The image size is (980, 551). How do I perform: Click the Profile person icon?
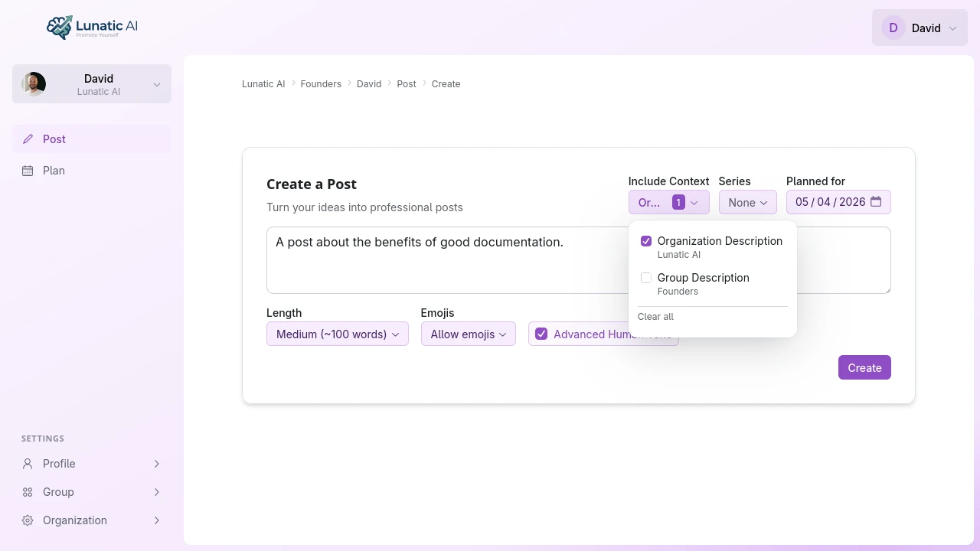click(x=28, y=464)
